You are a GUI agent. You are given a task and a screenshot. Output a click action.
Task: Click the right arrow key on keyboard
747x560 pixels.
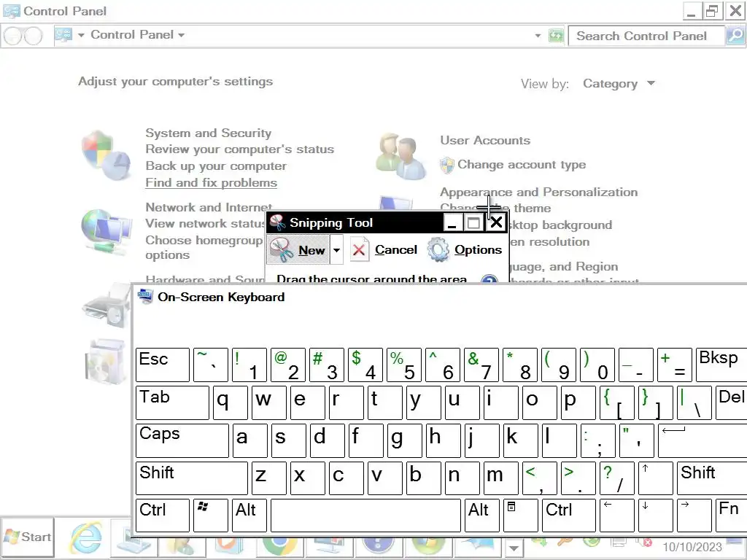click(694, 516)
